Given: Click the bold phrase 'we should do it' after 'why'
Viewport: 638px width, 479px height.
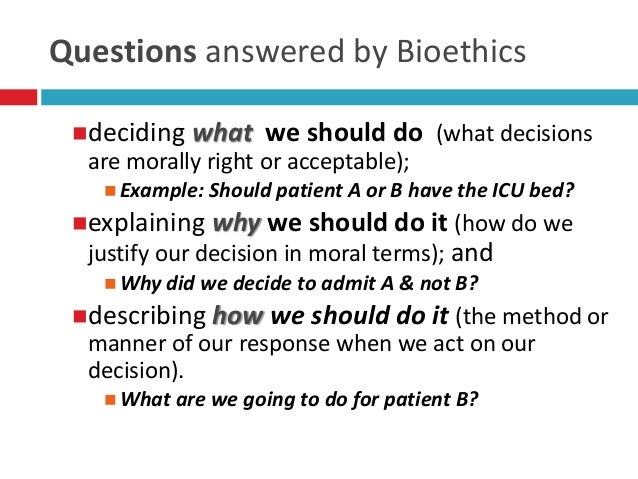Looking at the screenshot, I should point(357,223).
